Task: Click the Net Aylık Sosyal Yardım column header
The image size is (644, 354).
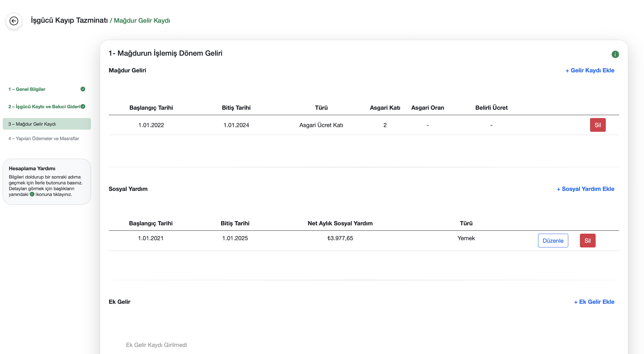Action: pyautogui.click(x=340, y=223)
